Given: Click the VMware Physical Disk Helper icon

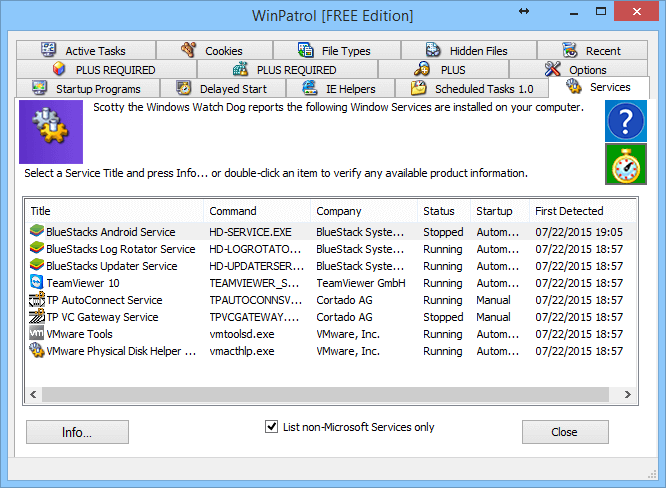Looking at the screenshot, I should click(x=37, y=351).
